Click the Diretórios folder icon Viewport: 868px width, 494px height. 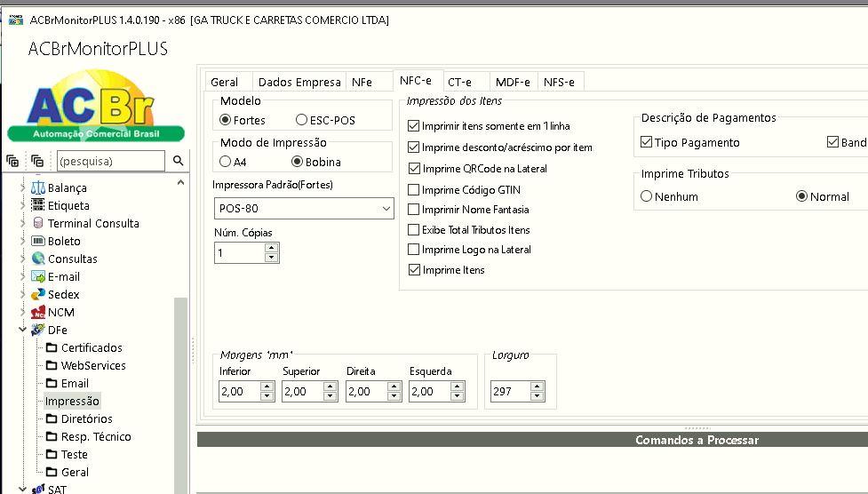point(52,418)
